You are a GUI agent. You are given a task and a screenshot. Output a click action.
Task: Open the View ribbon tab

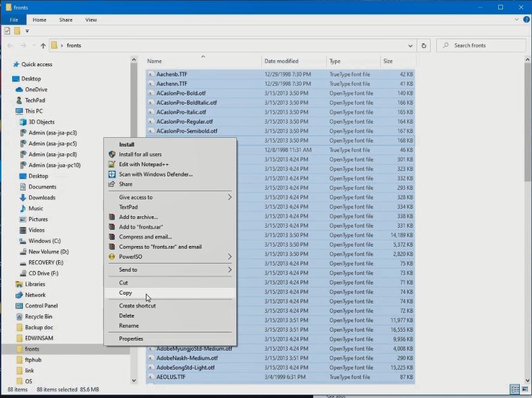tap(89, 20)
